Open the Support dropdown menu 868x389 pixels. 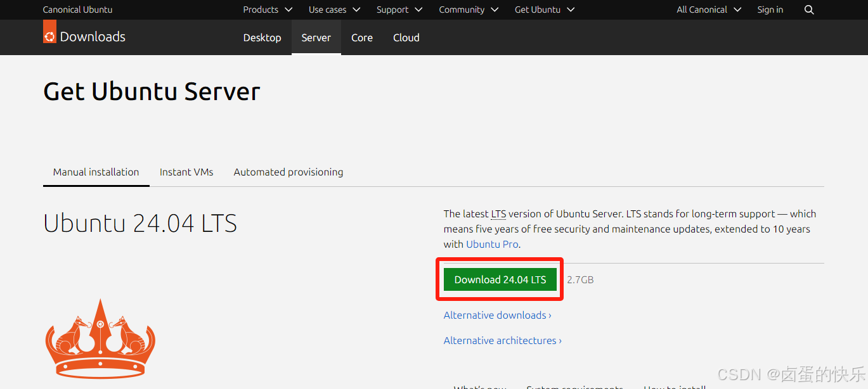pyautogui.click(x=399, y=10)
